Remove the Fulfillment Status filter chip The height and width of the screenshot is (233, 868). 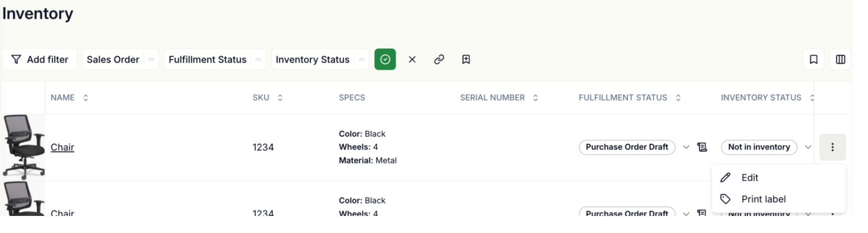[x=258, y=59]
